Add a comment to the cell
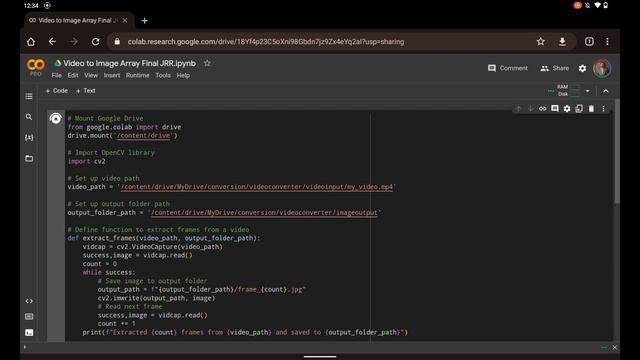The width and height of the screenshot is (640, 360). [x=555, y=109]
